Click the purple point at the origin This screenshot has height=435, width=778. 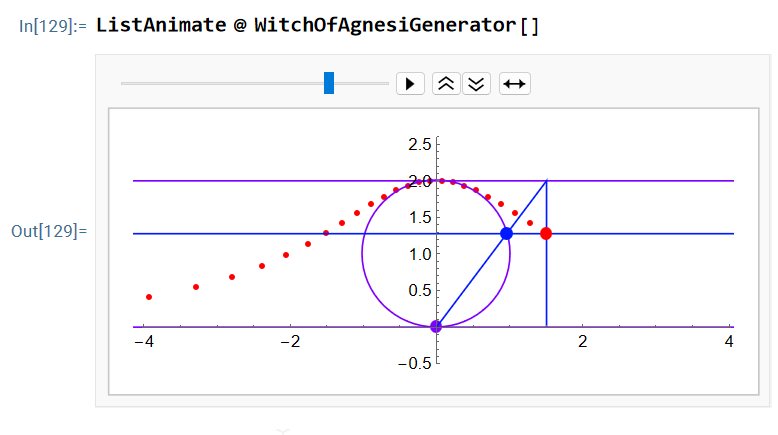pyautogui.click(x=436, y=326)
